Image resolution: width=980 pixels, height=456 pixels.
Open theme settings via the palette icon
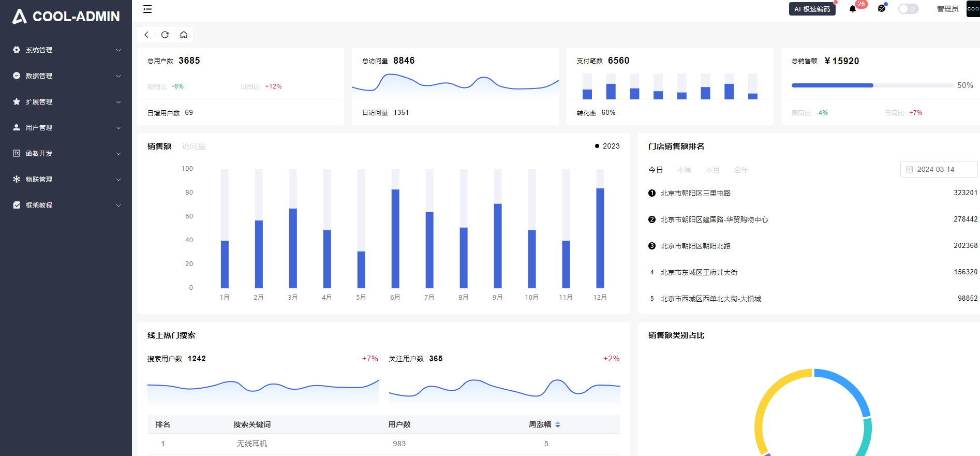[x=882, y=9]
